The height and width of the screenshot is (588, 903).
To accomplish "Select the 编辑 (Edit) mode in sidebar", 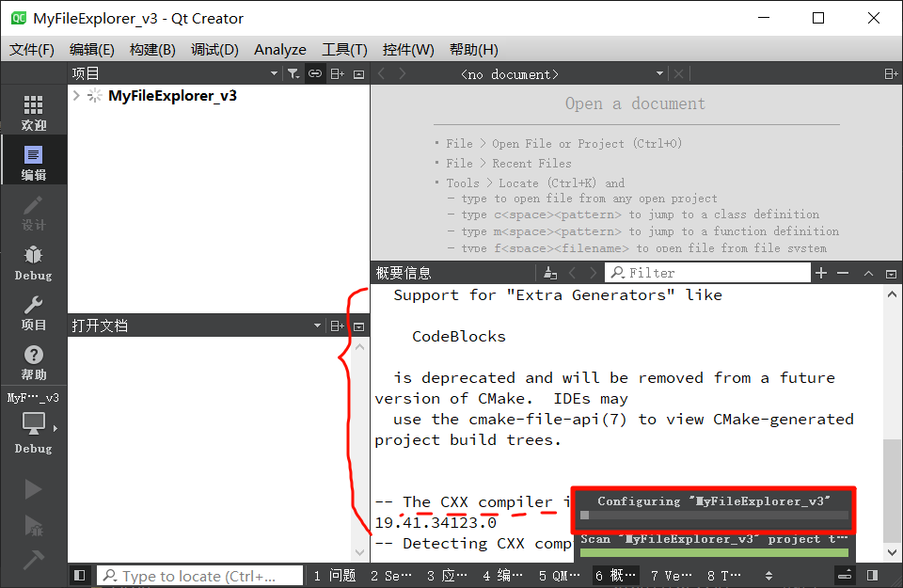I will (x=34, y=163).
